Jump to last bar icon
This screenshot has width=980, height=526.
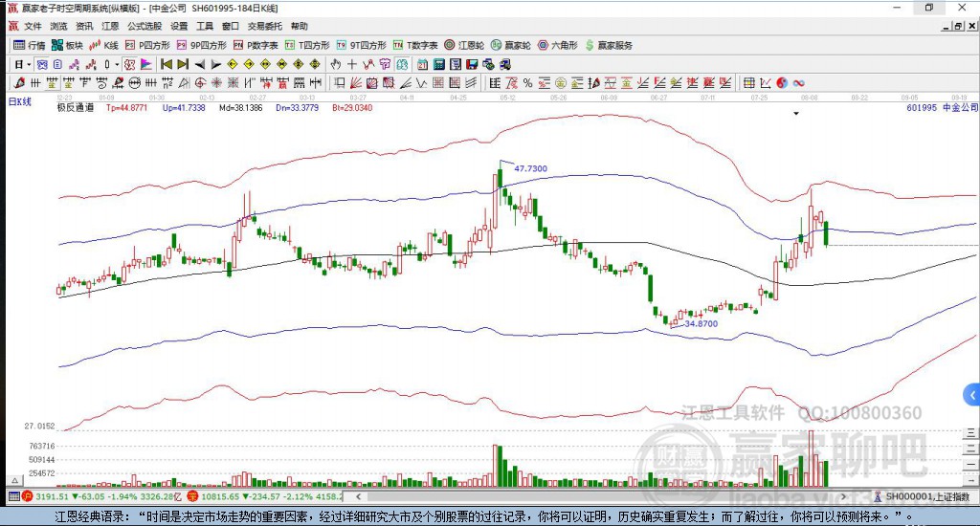coord(183,64)
